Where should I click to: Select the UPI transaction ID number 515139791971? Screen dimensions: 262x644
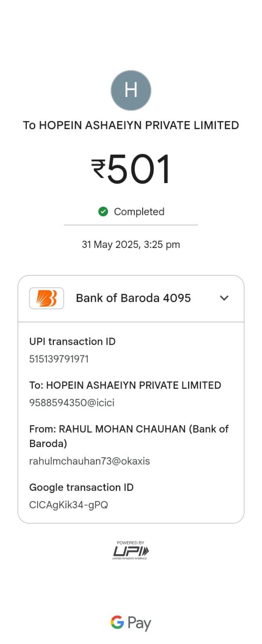[x=59, y=359]
